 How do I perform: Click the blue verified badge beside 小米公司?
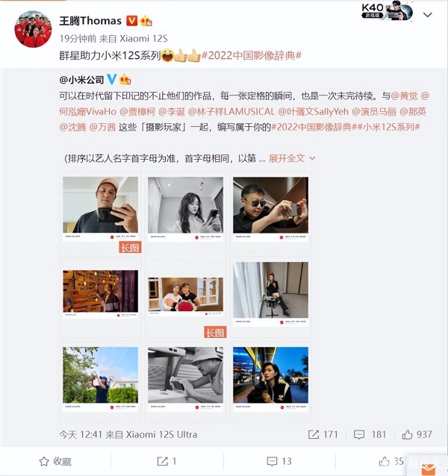click(112, 80)
